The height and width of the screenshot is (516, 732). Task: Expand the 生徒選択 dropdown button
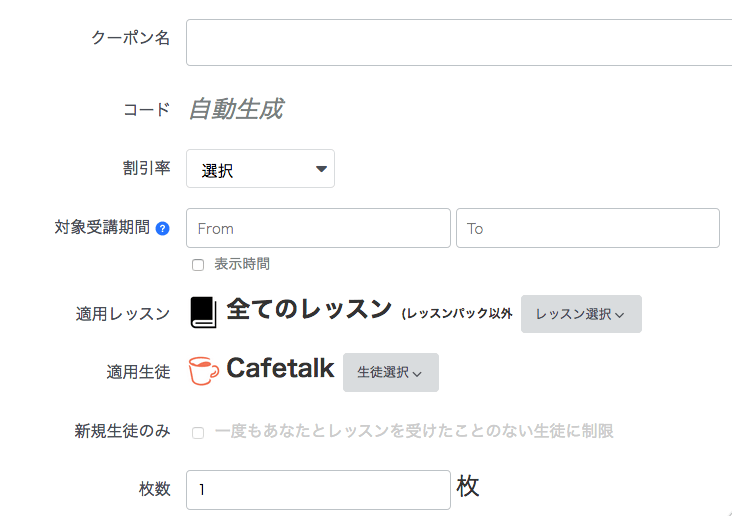point(391,372)
